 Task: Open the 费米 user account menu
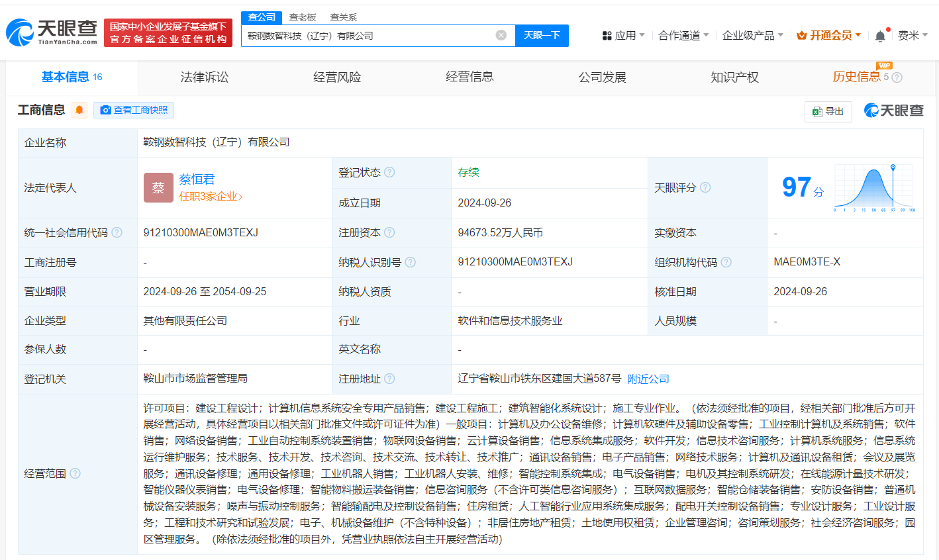[x=912, y=35]
